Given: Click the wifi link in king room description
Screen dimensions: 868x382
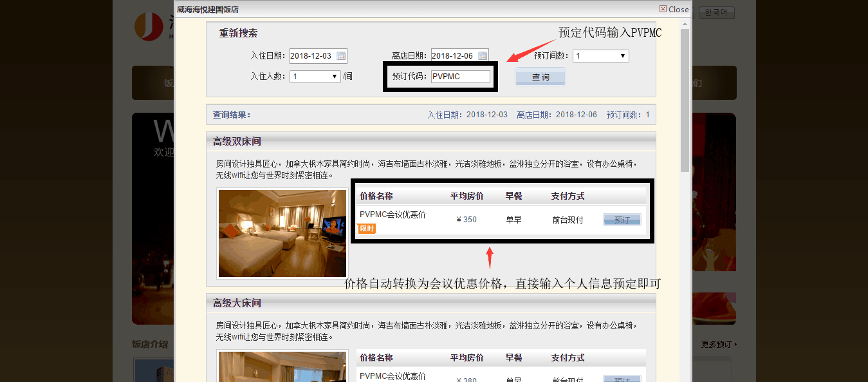Looking at the screenshot, I should [x=237, y=337].
